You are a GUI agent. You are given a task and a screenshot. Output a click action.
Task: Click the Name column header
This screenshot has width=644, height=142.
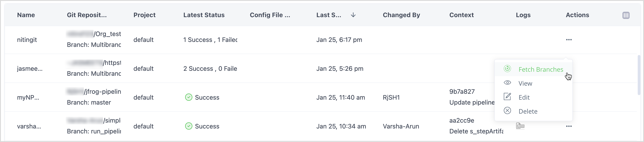pyautogui.click(x=26, y=15)
